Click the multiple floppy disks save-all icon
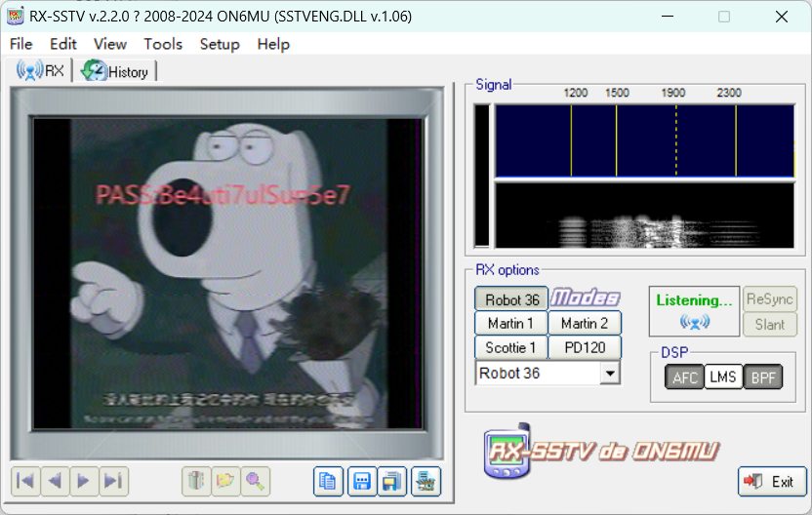 (x=392, y=482)
